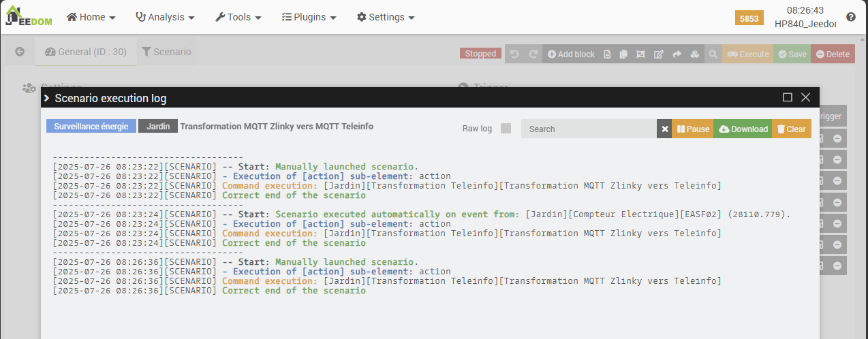Expand the Plugins menu
The height and width of the screenshot is (339, 868).
309,17
